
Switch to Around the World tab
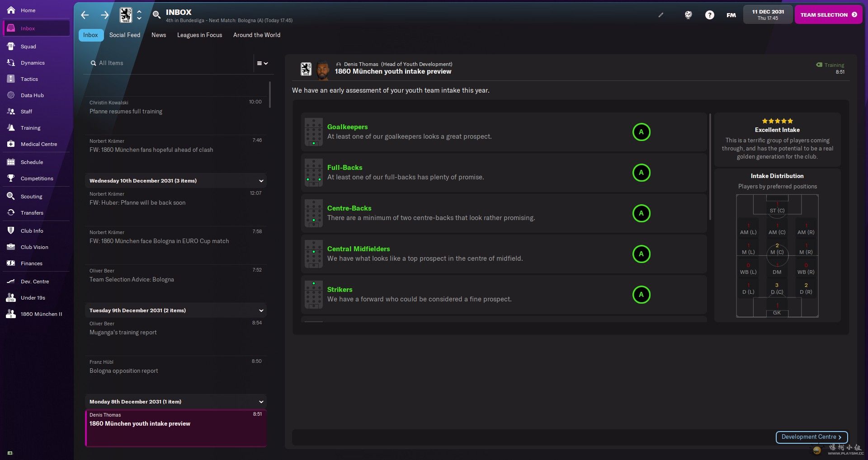257,35
